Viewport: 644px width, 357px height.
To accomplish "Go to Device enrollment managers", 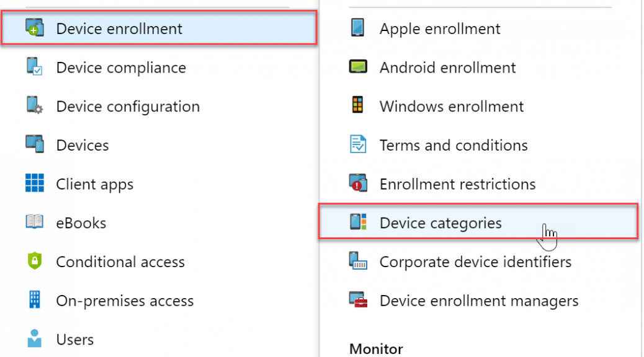I will click(x=479, y=301).
